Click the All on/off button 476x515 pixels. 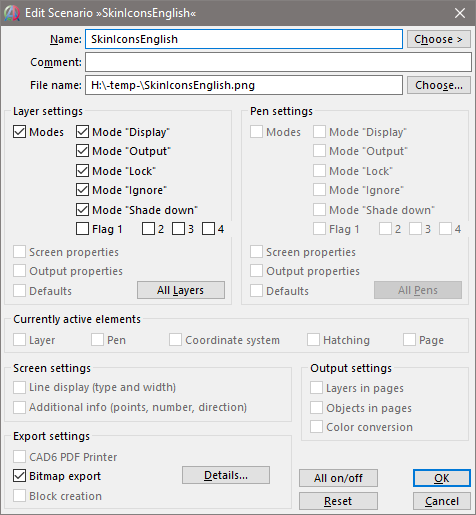point(338,478)
